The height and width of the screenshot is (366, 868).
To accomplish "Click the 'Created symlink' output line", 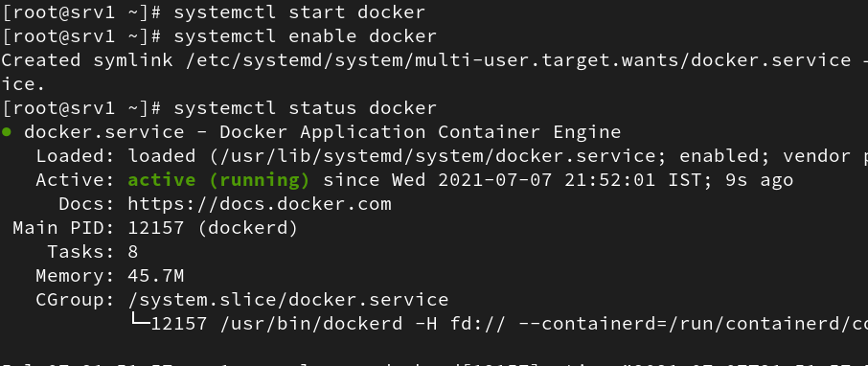I will (x=434, y=60).
